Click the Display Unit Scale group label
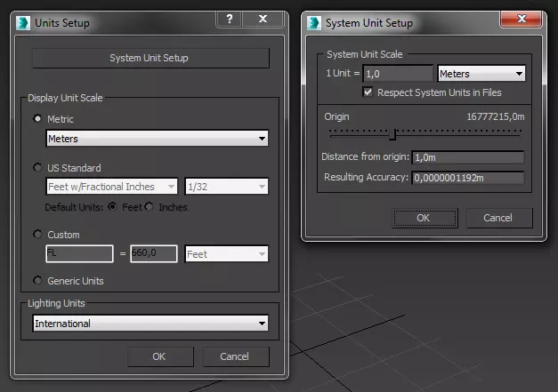Image resolution: width=558 pixels, height=392 pixels. pyautogui.click(x=65, y=98)
